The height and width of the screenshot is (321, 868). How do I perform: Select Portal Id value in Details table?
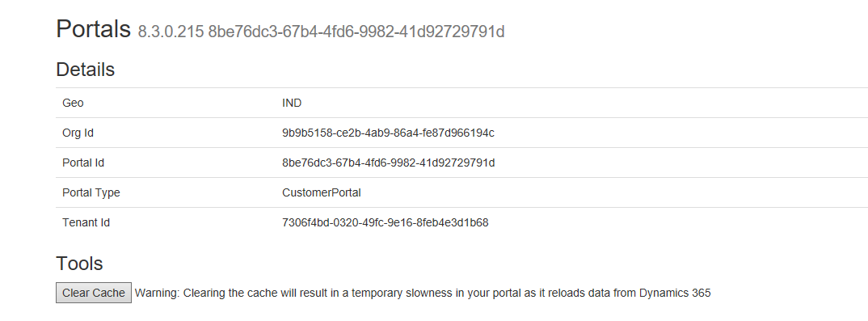coord(388,163)
